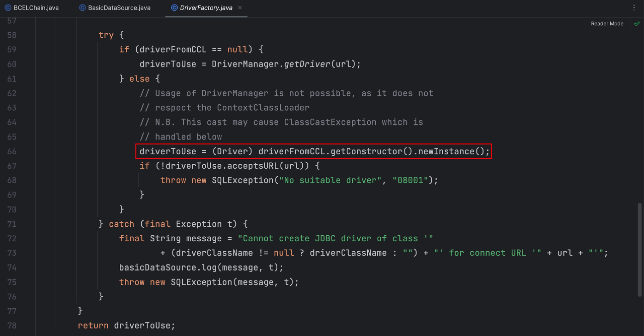
Task: Click the 'try' keyword on line 58
Action: [106, 35]
